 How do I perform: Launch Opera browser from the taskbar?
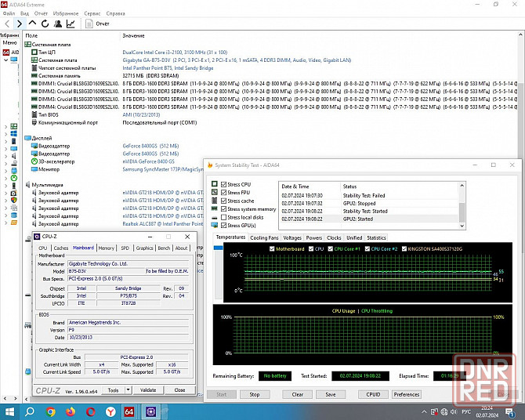89,411
